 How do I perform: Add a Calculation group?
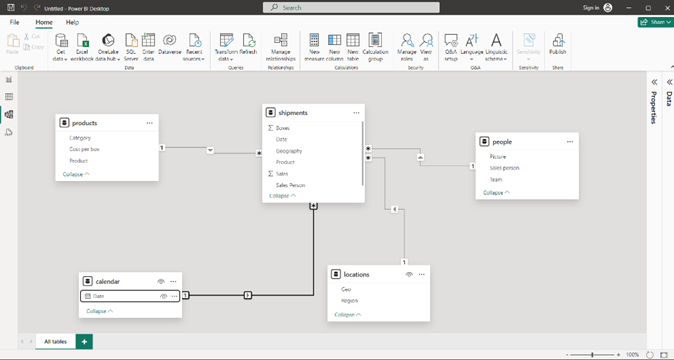(375, 47)
